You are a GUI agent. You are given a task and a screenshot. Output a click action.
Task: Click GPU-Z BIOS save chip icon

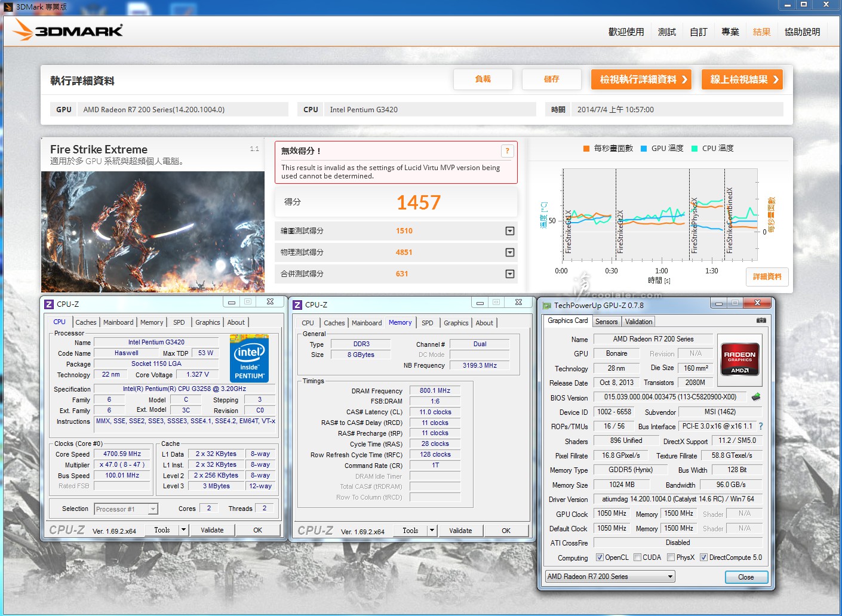pyautogui.click(x=756, y=397)
